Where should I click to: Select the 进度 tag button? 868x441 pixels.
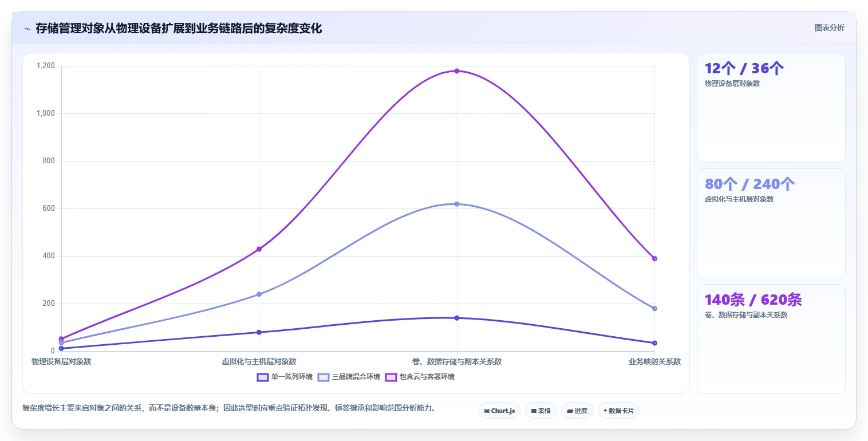click(x=577, y=411)
